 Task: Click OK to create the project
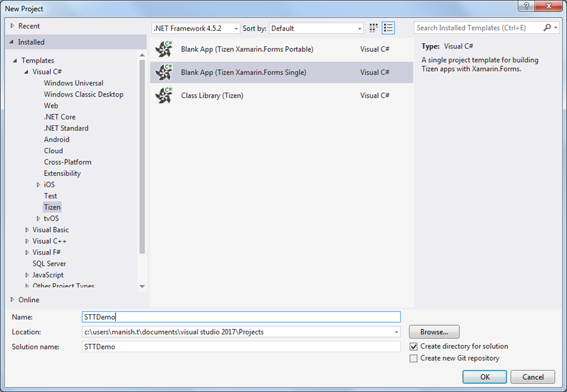pos(484,377)
